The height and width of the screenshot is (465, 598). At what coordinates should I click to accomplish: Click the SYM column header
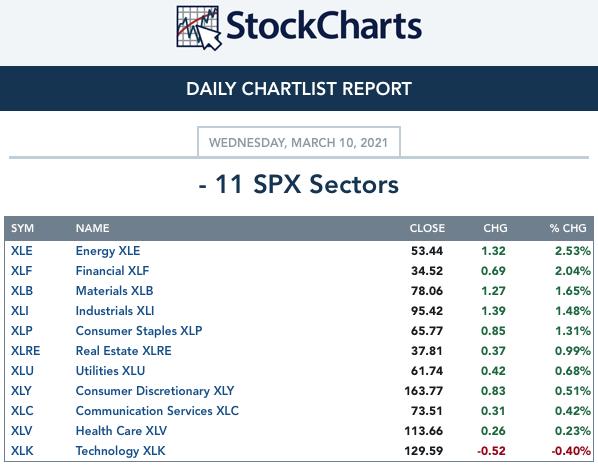[23, 228]
